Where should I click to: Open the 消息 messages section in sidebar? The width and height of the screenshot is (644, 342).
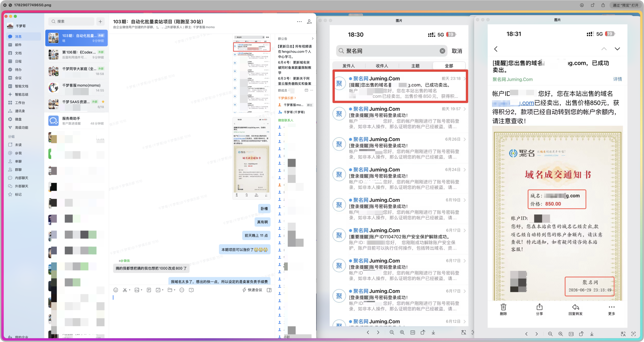23,37
